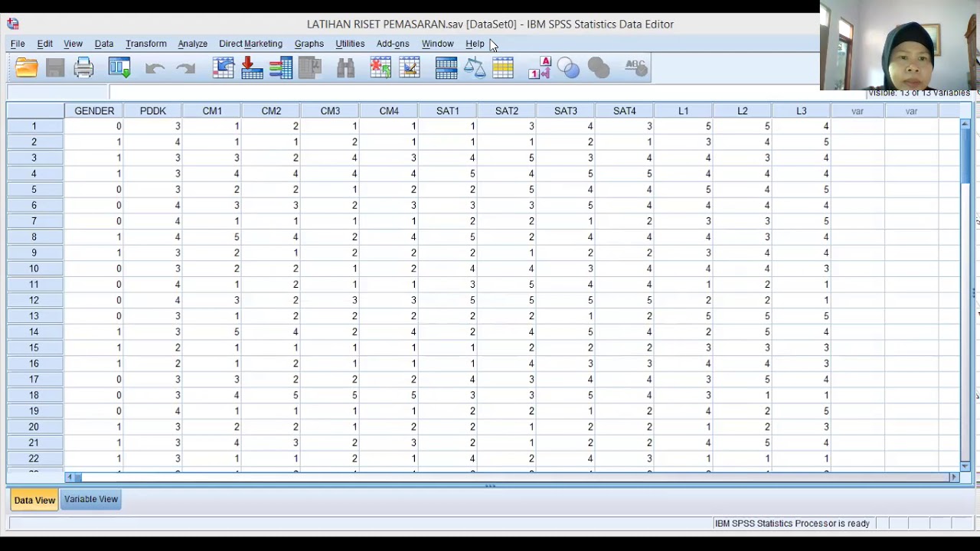Screen dimensions: 980x551
Task: Select the SAT1 column header
Action: (x=448, y=111)
